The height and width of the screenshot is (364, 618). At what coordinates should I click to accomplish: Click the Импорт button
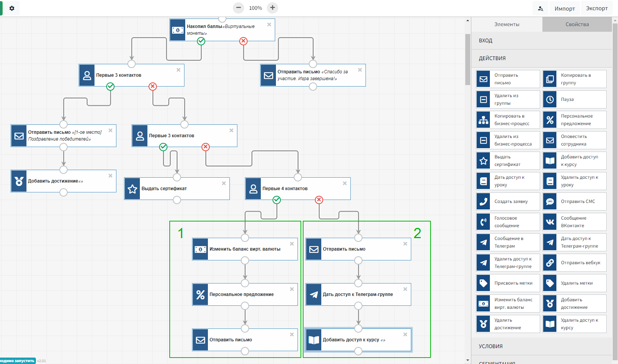[564, 8]
